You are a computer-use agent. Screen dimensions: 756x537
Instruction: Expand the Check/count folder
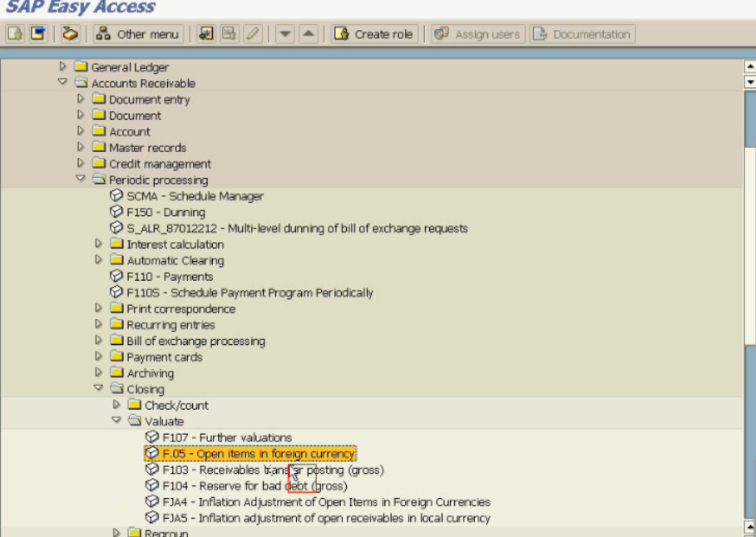(116, 405)
